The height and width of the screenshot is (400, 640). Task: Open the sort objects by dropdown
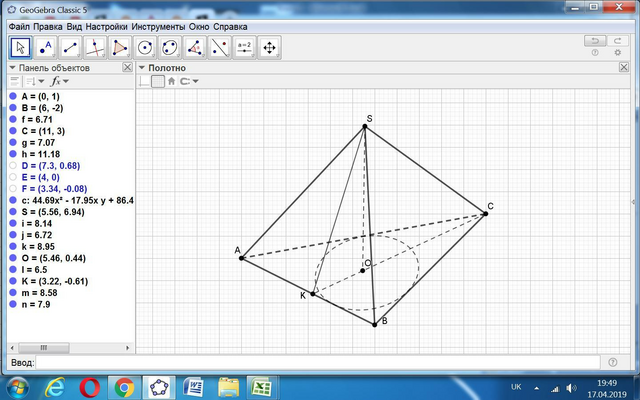click(35, 81)
